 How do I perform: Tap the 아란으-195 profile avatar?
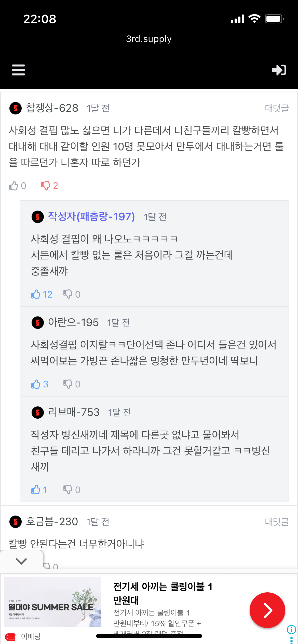pos(38,323)
